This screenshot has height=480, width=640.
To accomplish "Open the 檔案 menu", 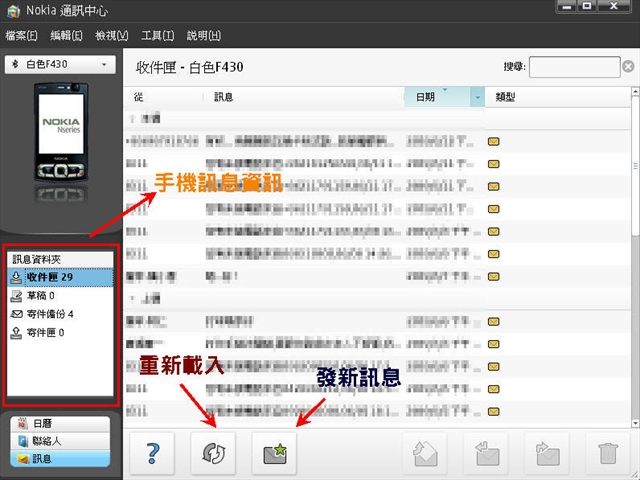I will [22, 36].
